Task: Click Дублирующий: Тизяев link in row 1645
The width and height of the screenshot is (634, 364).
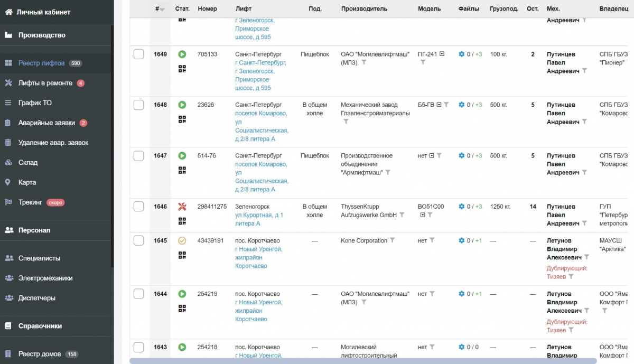Action: pos(567,272)
